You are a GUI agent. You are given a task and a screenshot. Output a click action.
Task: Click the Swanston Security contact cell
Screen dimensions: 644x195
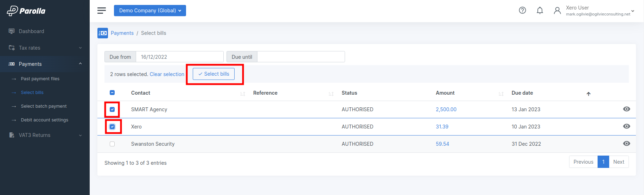point(153,144)
